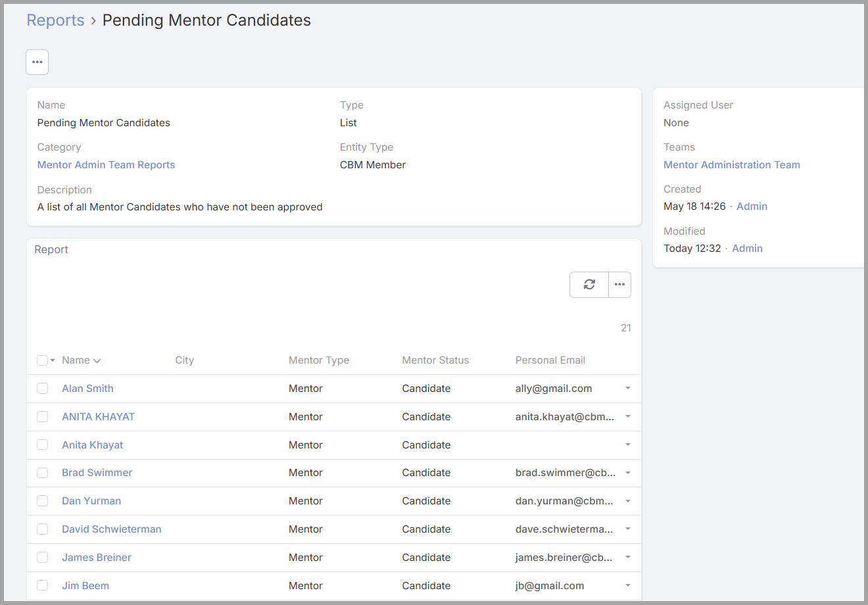
Task: Check the Anita Khayat row without email
Action: [43, 445]
